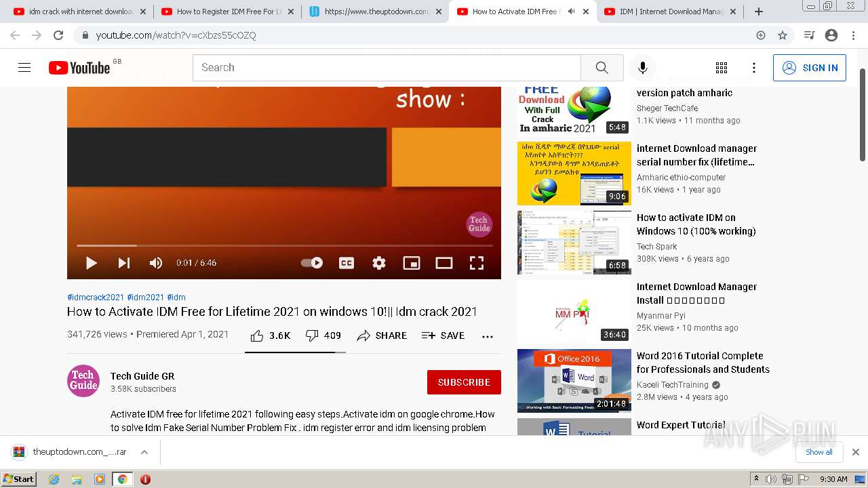Open Tech Guide GR channel avatar

(83, 381)
